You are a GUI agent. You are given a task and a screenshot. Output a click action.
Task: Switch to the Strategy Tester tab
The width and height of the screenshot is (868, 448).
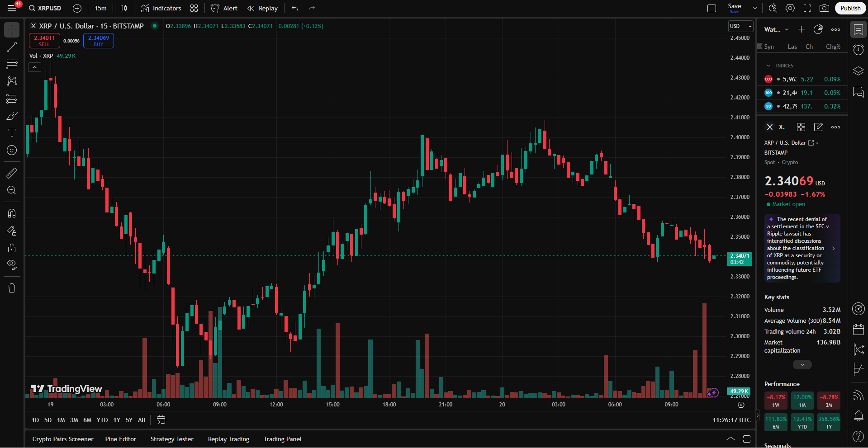pos(172,439)
